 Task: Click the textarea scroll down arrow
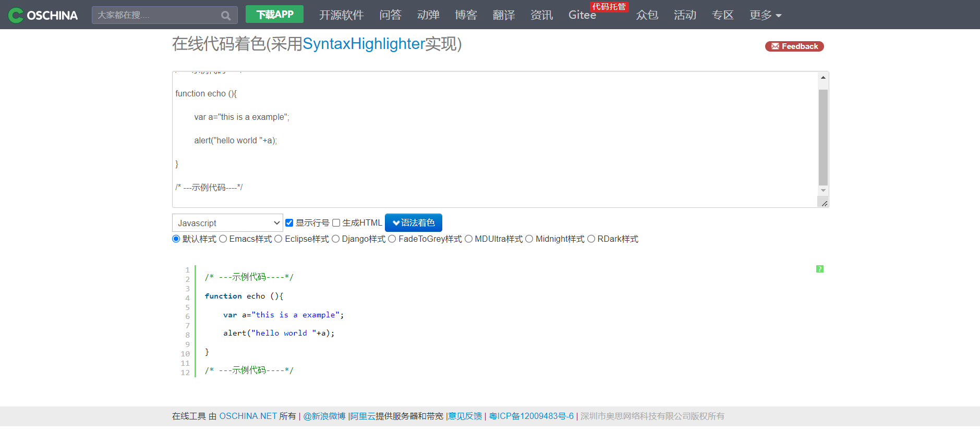tap(823, 191)
